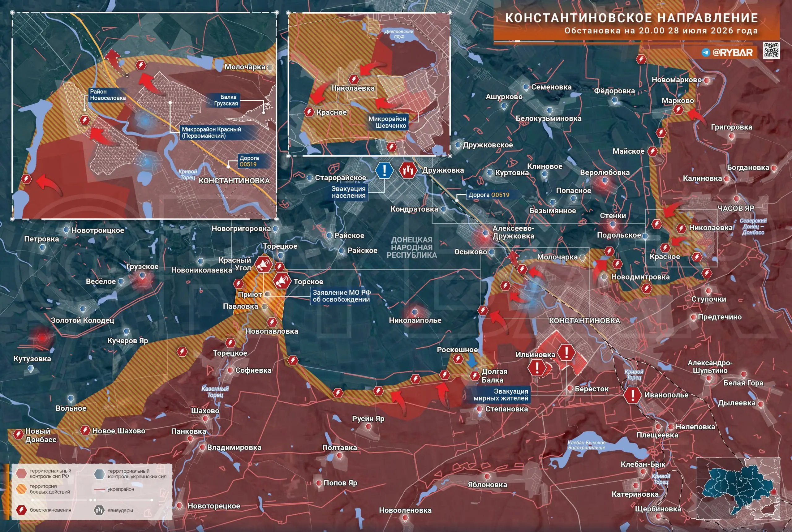The height and width of the screenshot is (532, 792).
Task: Click the blue exclamation hexagon near Дружковка
Action: 384,170
